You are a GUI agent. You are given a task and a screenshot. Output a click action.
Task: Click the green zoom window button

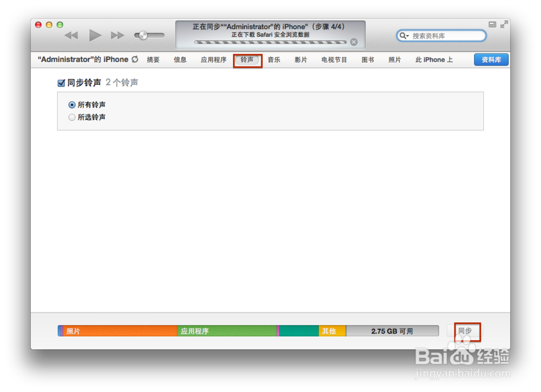60,25
